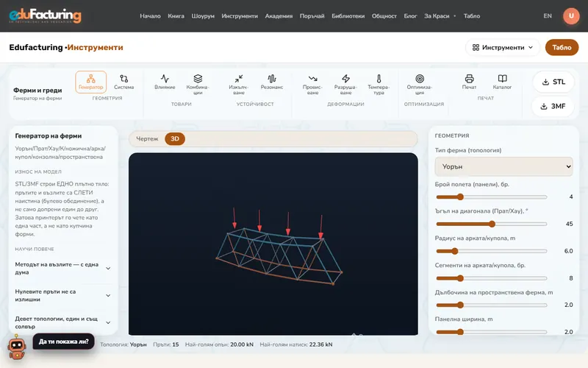Click the 'Генератор на ферми' panel heading

click(49, 136)
